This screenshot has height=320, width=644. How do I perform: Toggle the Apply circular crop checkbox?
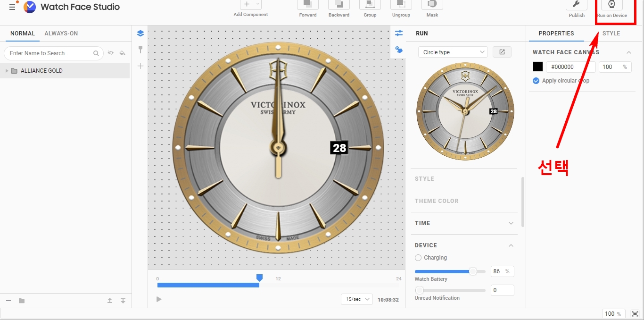pos(536,81)
